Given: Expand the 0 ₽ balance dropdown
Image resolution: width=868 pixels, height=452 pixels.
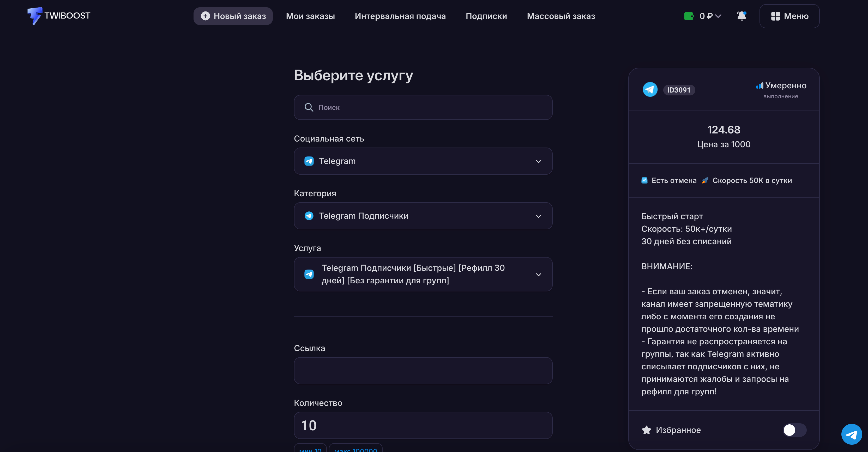Looking at the screenshot, I should (x=703, y=16).
